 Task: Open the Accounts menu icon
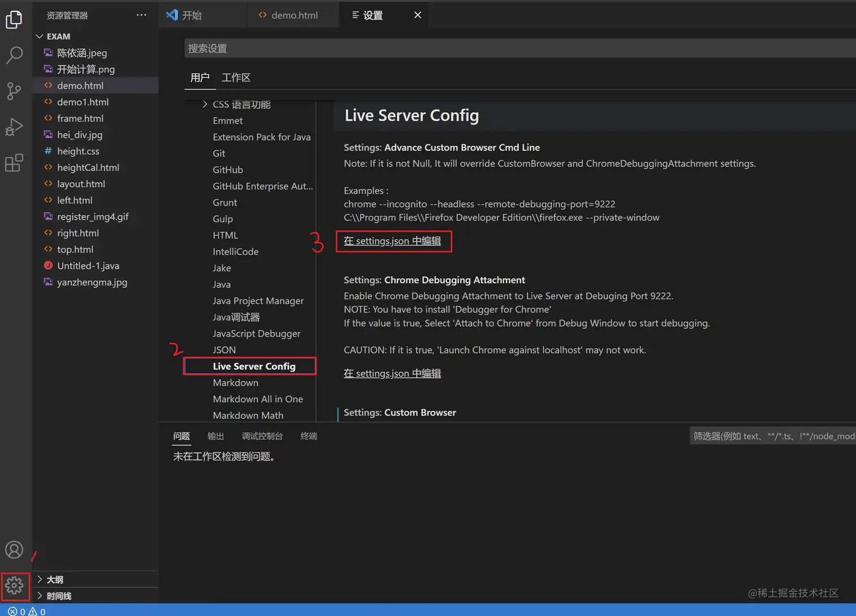point(14,550)
